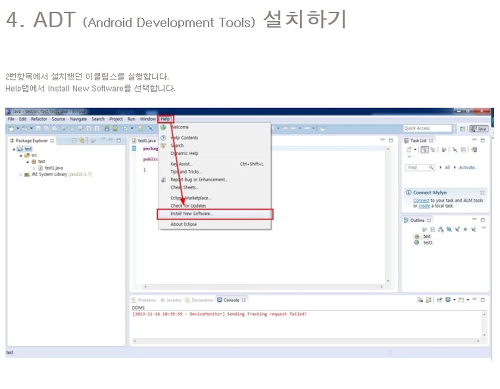Open the Navigate menu

[x=78, y=119]
